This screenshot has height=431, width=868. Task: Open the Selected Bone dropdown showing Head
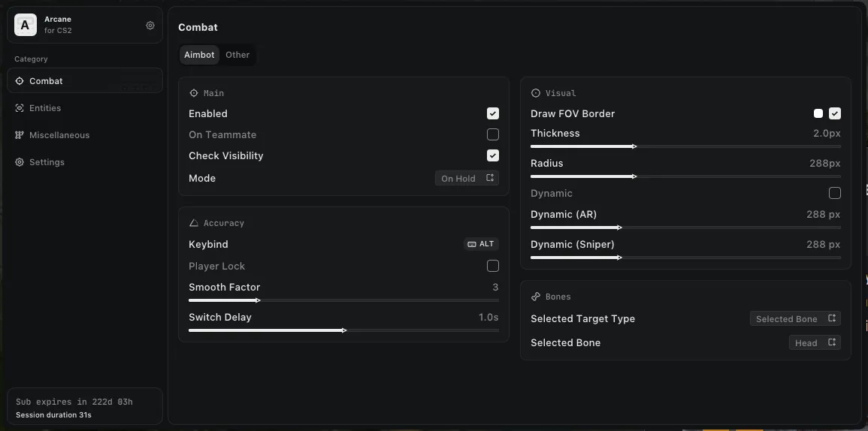[x=815, y=343]
